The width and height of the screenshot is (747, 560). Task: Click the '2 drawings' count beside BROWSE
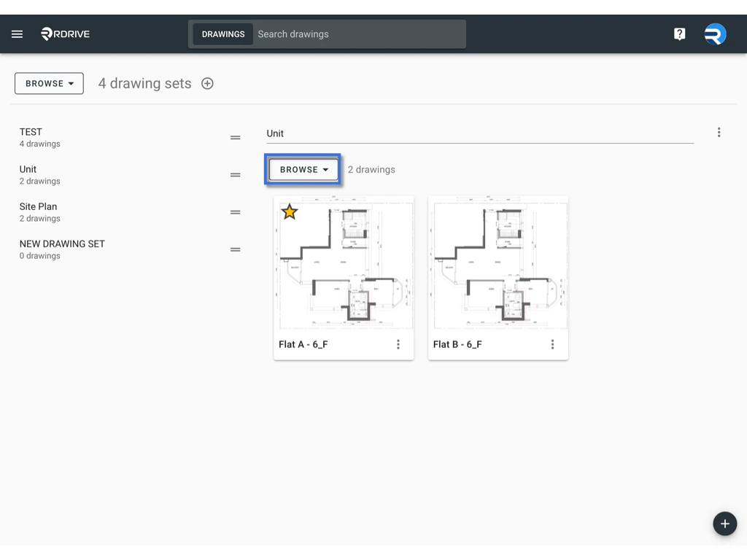click(x=371, y=169)
